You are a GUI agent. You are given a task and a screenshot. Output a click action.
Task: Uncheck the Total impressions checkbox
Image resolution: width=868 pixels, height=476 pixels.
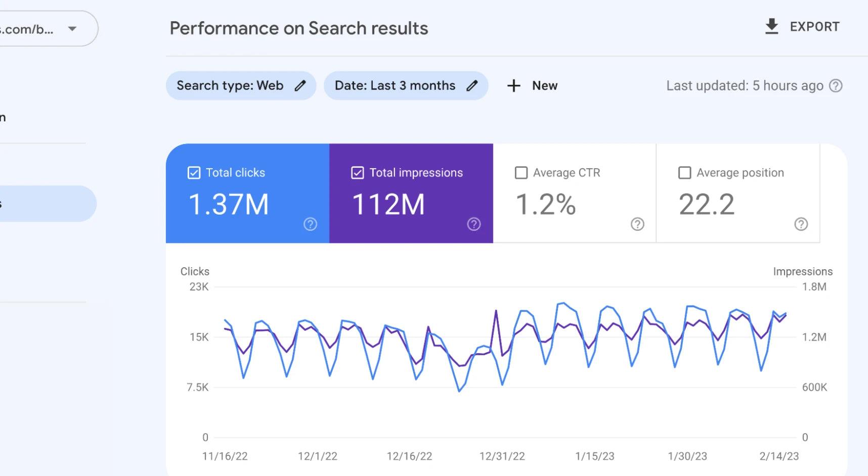pos(357,173)
